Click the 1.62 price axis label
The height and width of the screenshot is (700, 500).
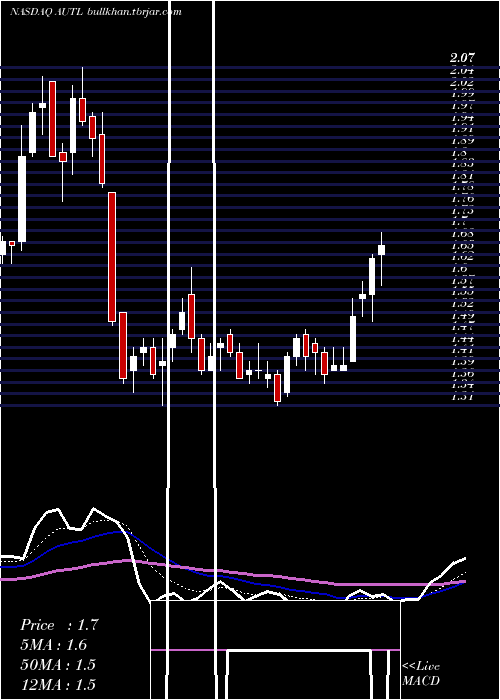pyautogui.click(x=462, y=257)
